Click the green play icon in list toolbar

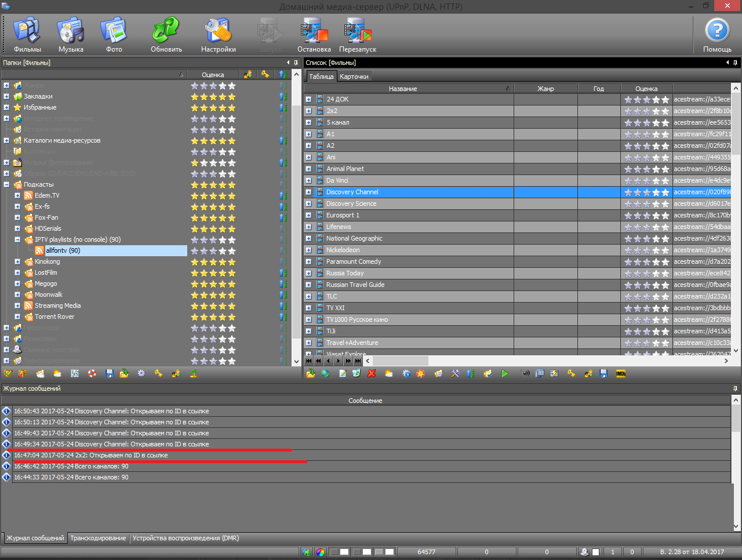click(x=505, y=374)
